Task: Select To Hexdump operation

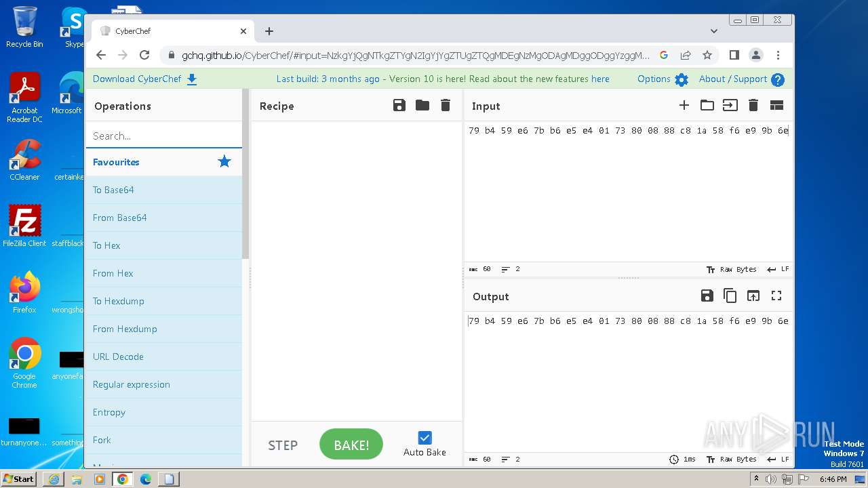Action: point(163,301)
